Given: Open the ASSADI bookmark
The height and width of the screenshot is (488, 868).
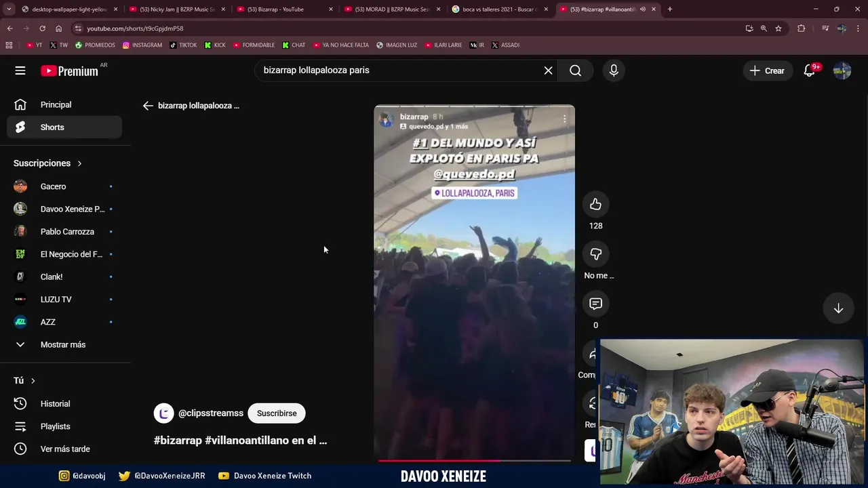Looking at the screenshot, I should coord(505,45).
